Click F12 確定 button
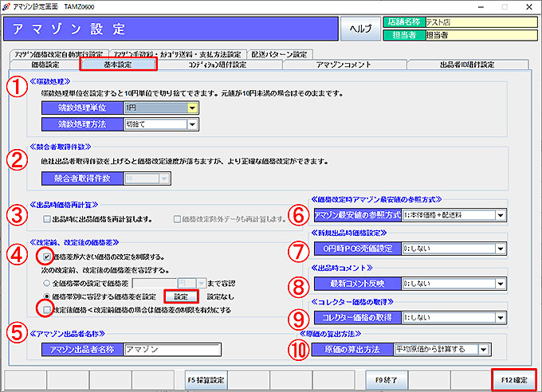This screenshot has height=392, width=542. tap(514, 380)
